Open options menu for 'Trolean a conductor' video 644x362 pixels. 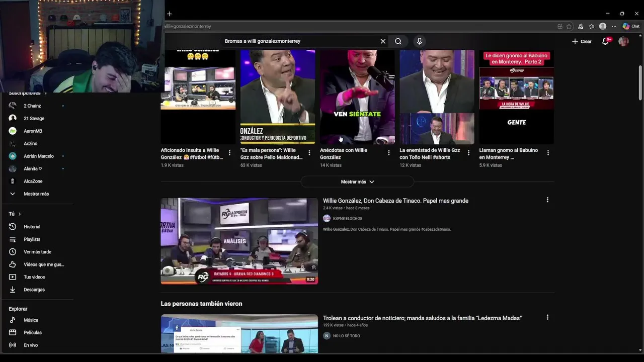(547, 317)
